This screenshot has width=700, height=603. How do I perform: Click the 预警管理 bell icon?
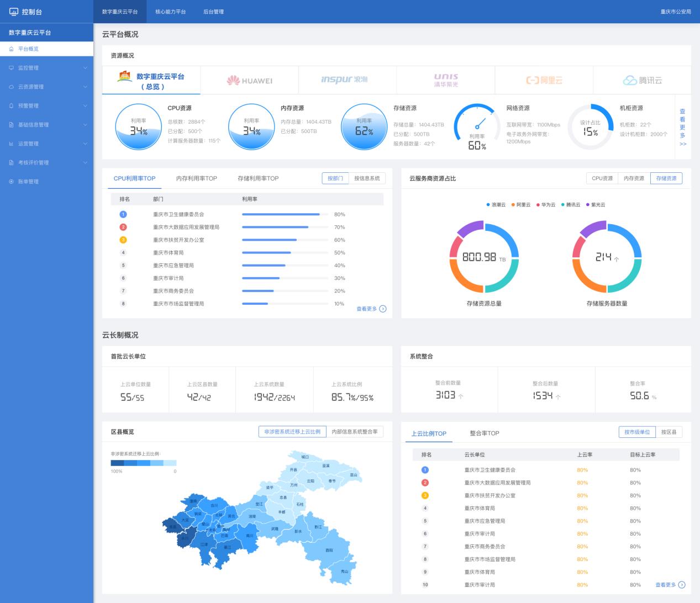pyautogui.click(x=11, y=105)
